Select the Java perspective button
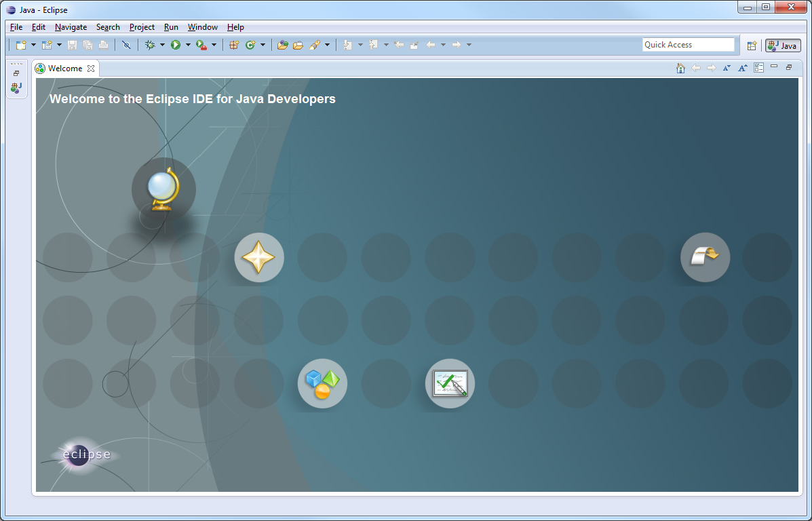The width and height of the screenshot is (812, 521). [783, 45]
